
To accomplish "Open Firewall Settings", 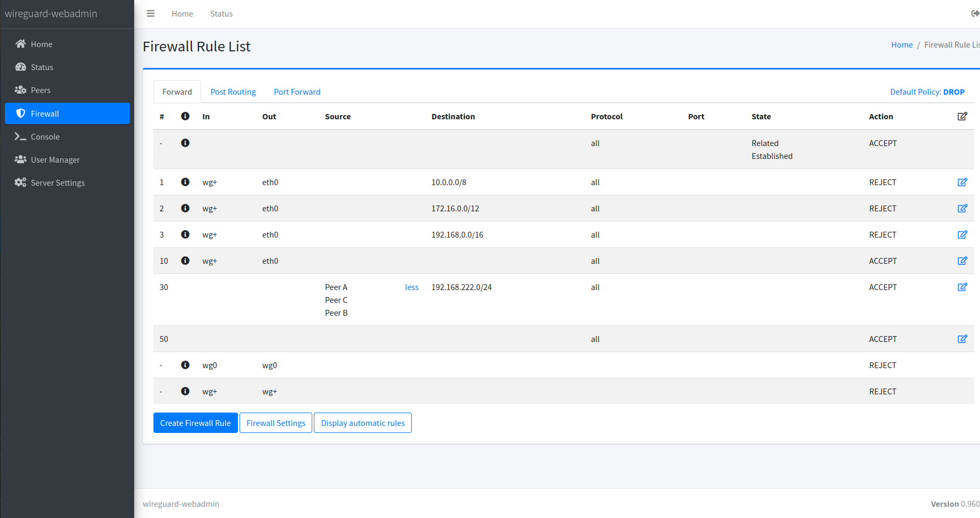I will 276,423.
